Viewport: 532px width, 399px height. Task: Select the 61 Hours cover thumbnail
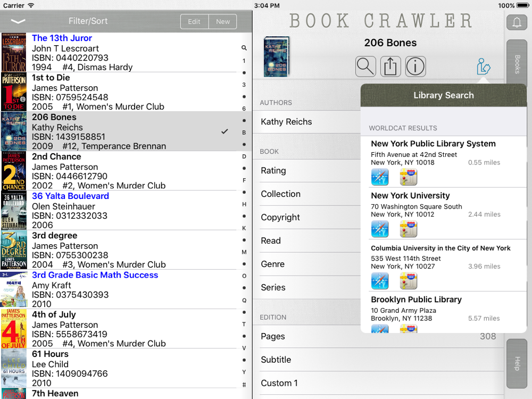[x=14, y=368]
